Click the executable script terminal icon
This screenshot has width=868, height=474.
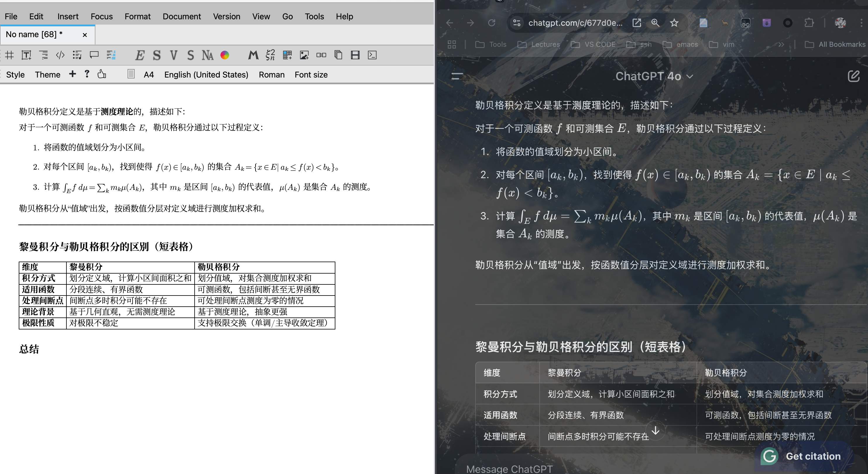[372, 55]
